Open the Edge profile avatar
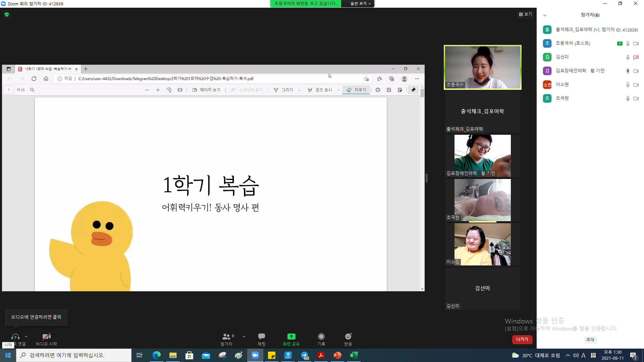This screenshot has width=644, height=362. click(x=404, y=79)
